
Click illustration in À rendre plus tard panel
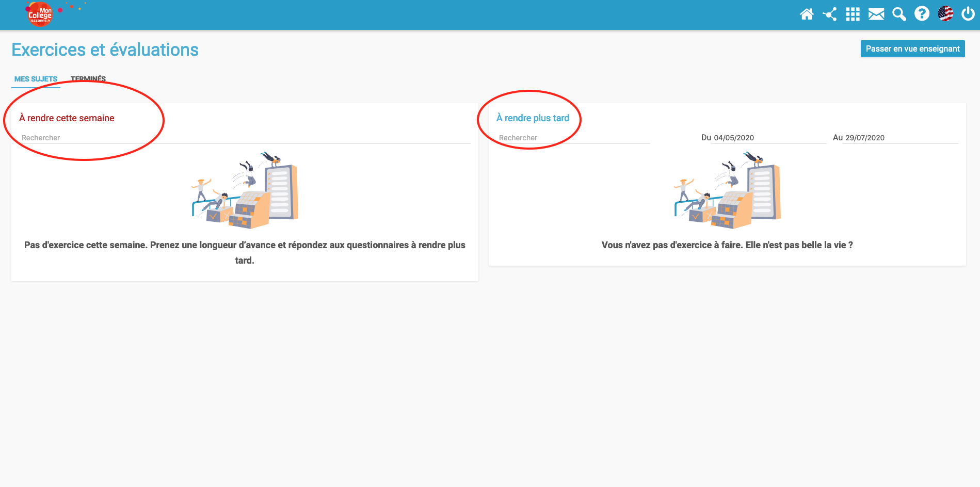(x=727, y=190)
